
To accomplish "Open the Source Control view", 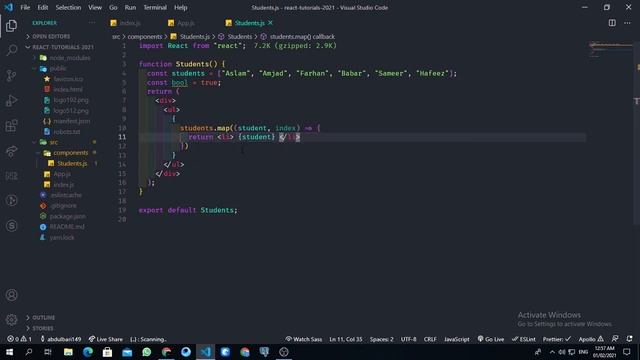I will [11, 76].
